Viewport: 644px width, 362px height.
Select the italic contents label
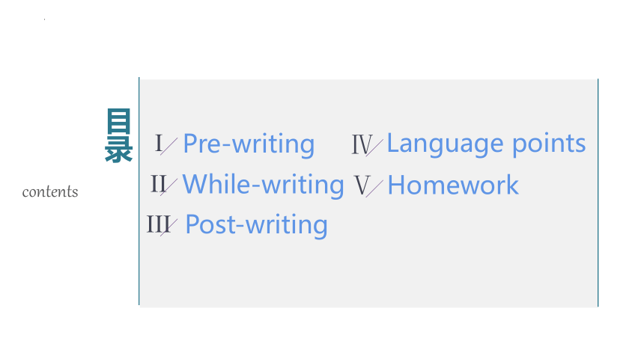50,191
